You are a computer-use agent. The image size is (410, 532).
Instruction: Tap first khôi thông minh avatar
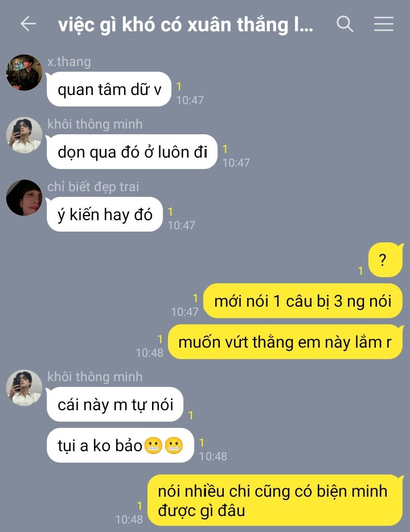click(24, 135)
